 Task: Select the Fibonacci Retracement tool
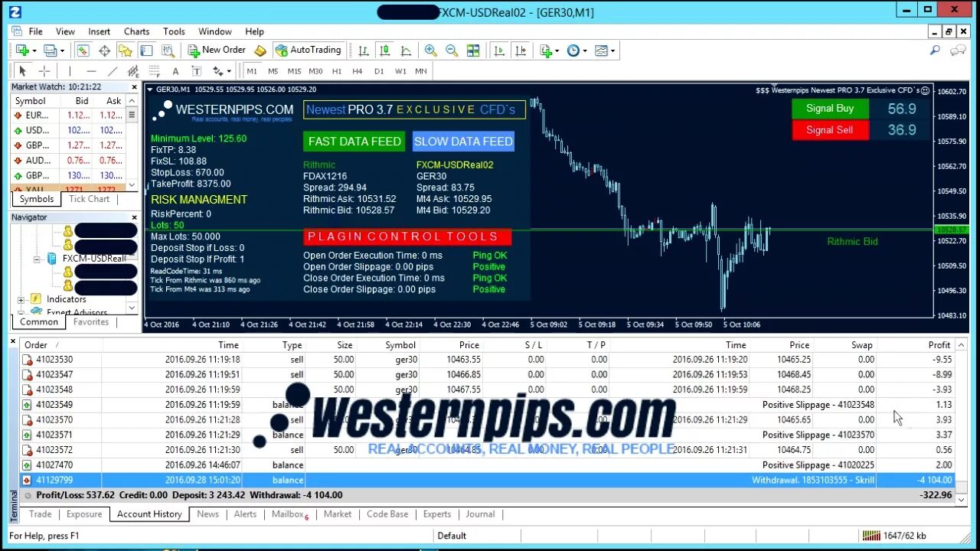coord(154,71)
